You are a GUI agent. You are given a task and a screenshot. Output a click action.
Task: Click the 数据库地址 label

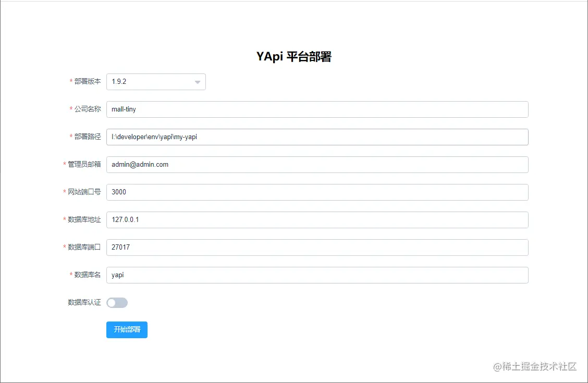[84, 219]
